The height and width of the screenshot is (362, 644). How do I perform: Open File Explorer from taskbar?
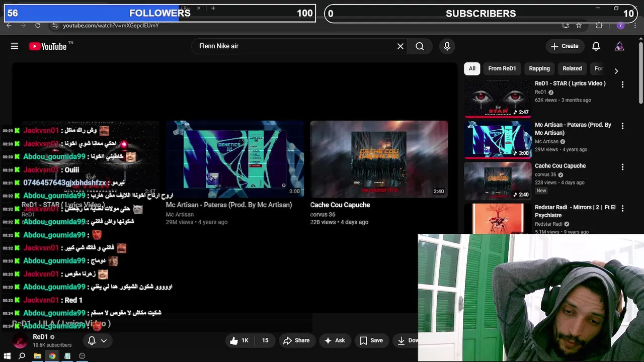pyautogui.click(x=37, y=356)
